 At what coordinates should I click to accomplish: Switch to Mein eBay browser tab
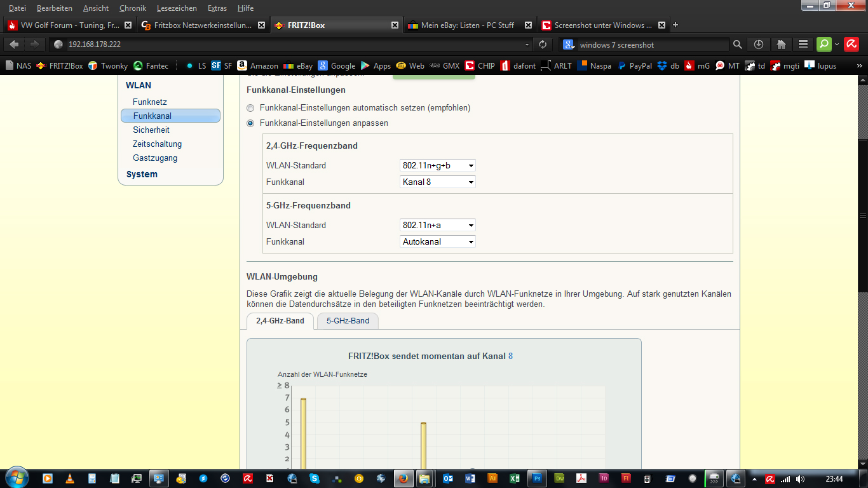470,25
